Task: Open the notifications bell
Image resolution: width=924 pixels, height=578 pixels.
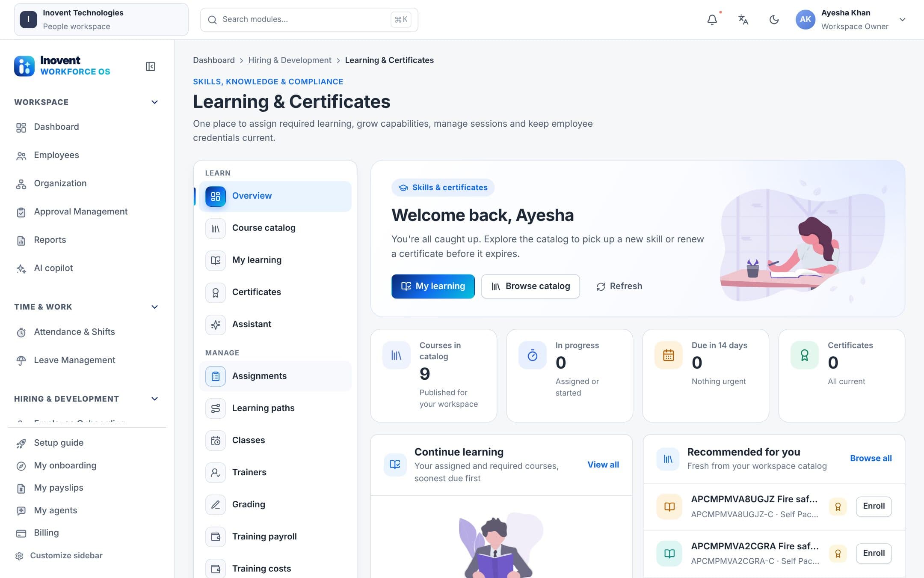Action: [x=712, y=20]
